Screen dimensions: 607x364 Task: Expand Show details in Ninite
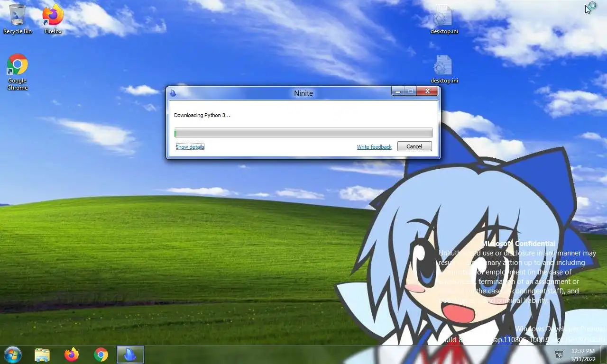coord(190,147)
